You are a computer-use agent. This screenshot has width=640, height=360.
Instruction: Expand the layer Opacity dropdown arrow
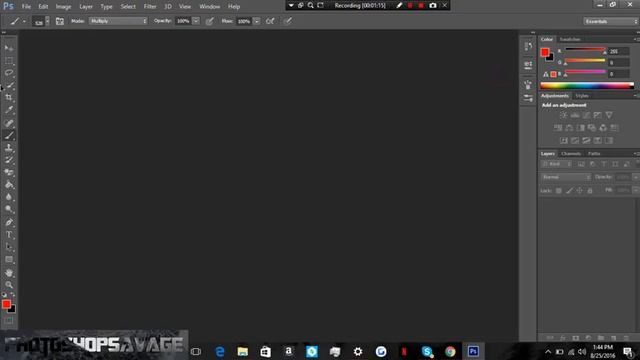pos(636,177)
